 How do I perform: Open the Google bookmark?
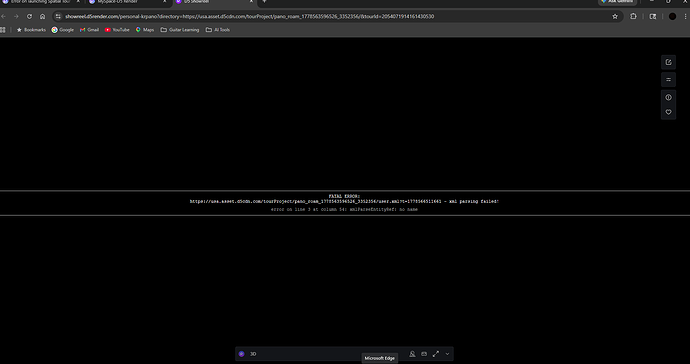tap(62, 30)
